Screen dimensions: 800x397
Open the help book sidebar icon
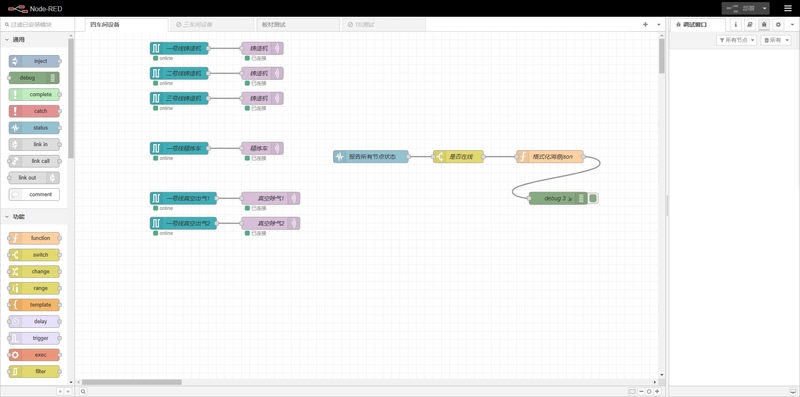coord(749,24)
